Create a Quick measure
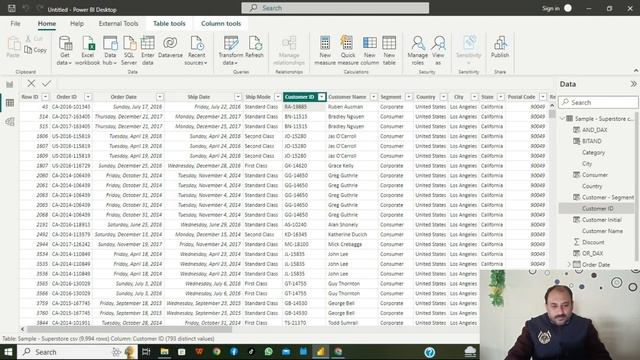 tap(348, 50)
